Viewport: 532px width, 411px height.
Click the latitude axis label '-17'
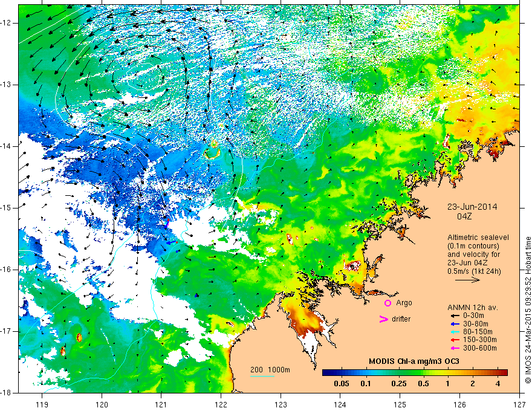6,331
